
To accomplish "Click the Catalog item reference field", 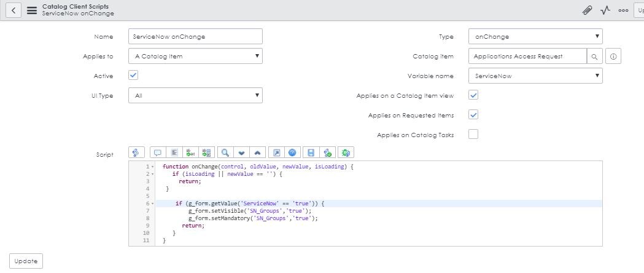I will point(528,57).
